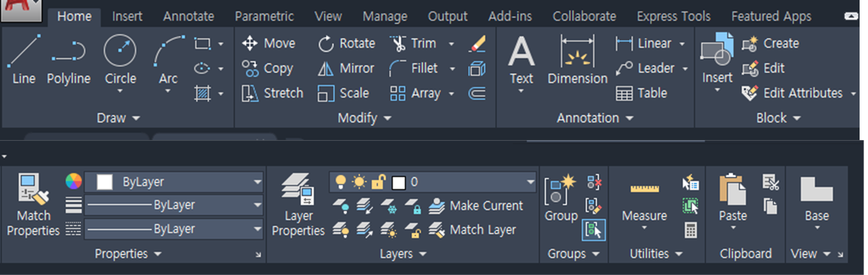Activate the Scale command
Screen dimensions: 868x275
[x=343, y=93]
